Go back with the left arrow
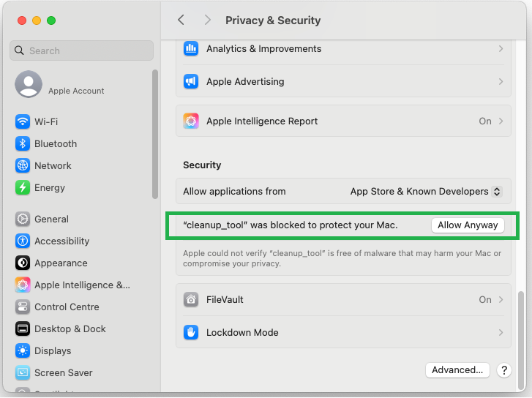This screenshot has width=532, height=398. click(181, 20)
